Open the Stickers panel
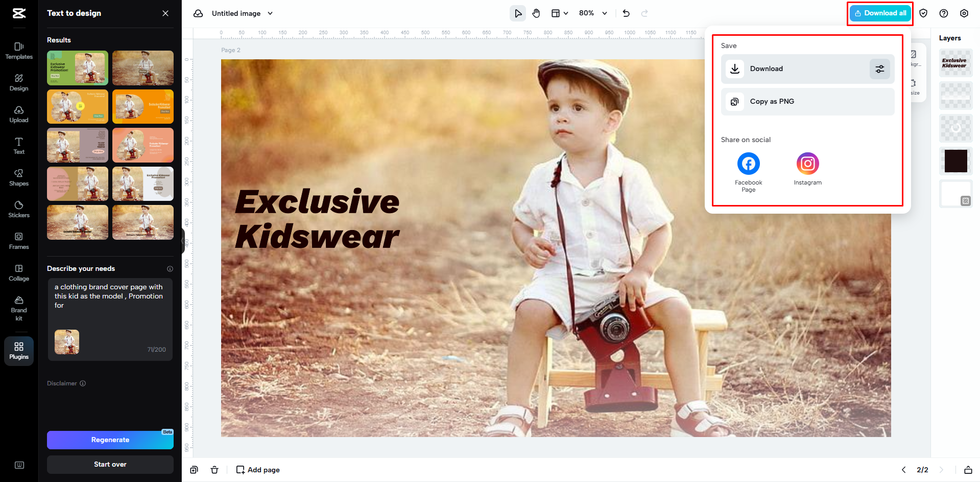 click(x=18, y=209)
